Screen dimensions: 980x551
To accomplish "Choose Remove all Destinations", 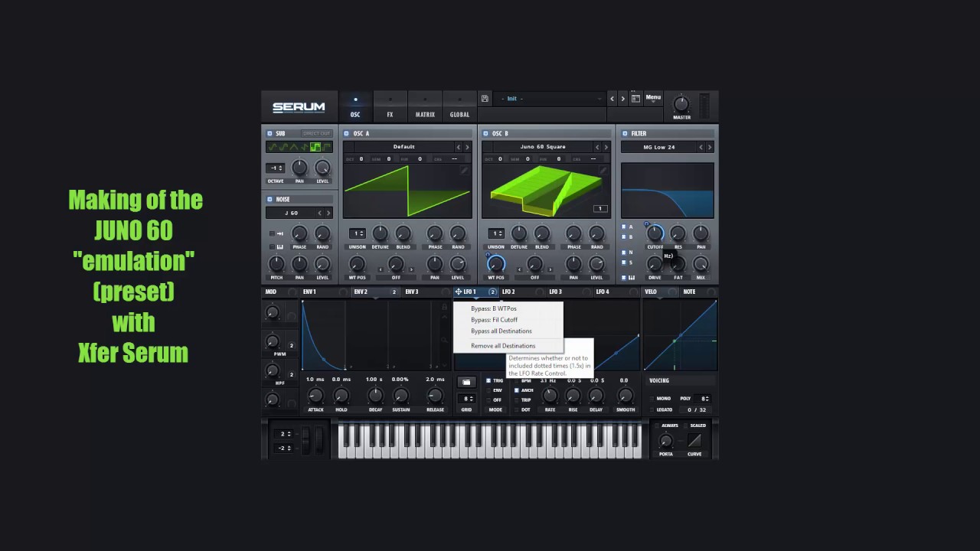I will coord(503,346).
